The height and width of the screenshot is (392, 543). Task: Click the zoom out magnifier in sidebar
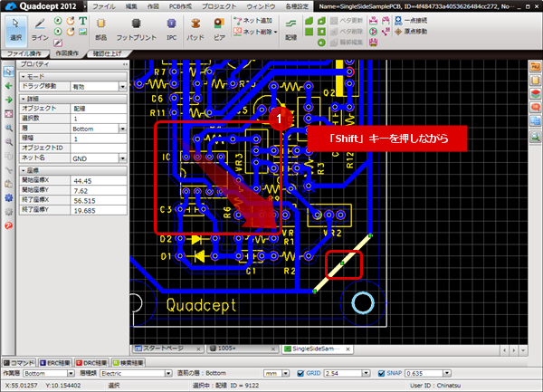tap(9, 141)
